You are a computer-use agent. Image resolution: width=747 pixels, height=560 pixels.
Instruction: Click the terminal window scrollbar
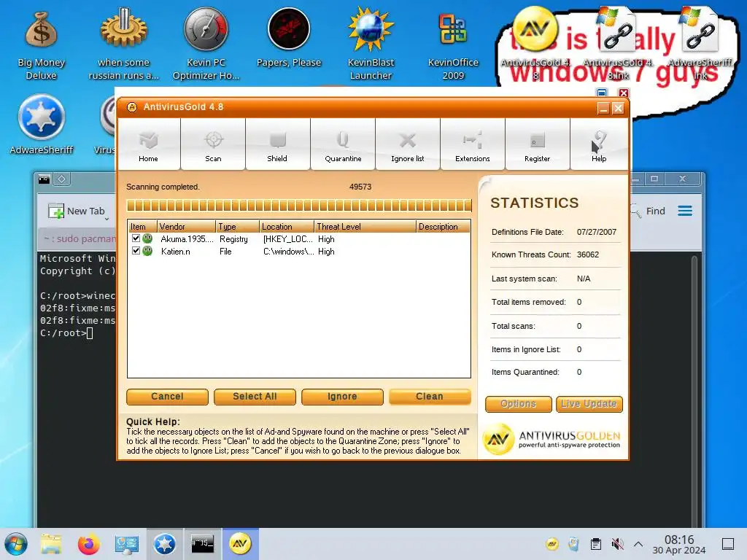click(x=694, y=391)
